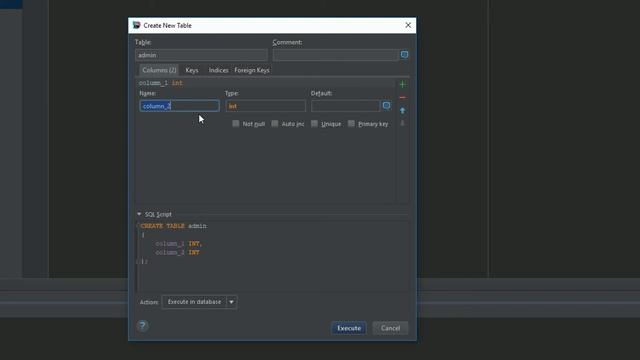Viewport: 640px width, 360px height.
Task: Focus the Default value field
Action: pos(345,106)
